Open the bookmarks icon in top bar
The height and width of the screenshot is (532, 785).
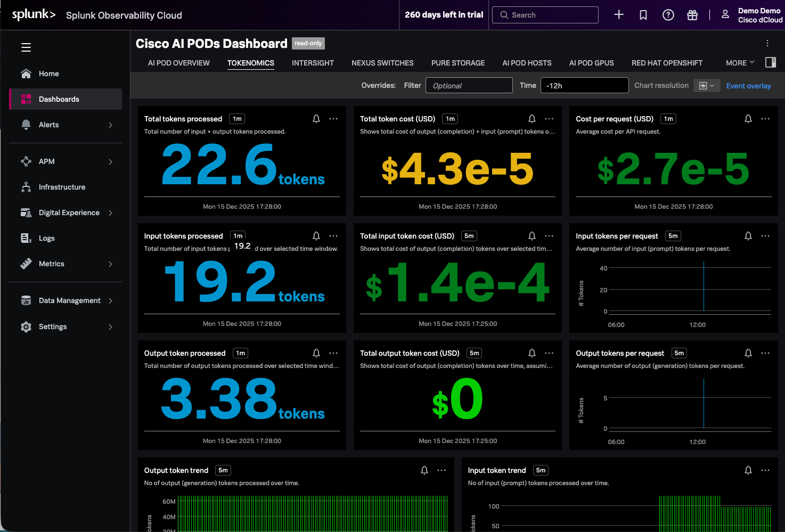(x=643, y=15)
